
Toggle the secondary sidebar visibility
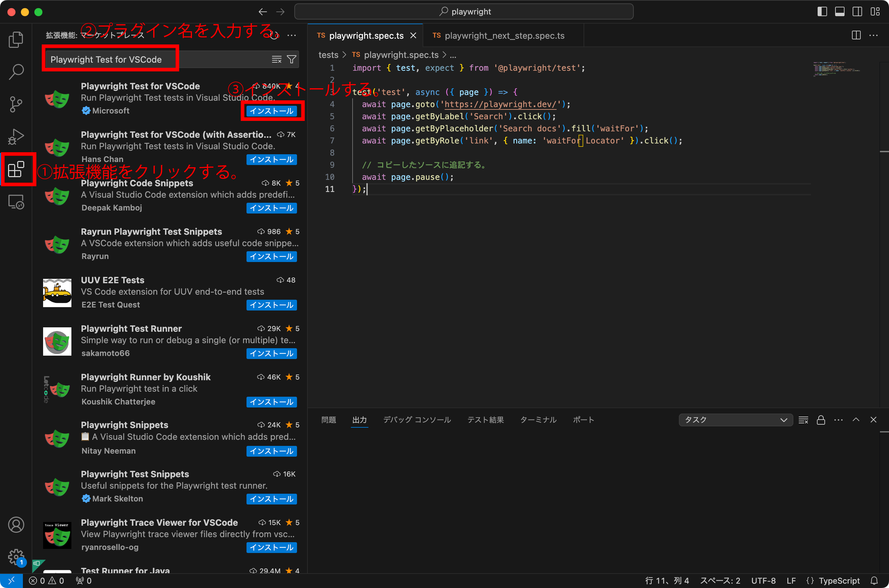857,12
